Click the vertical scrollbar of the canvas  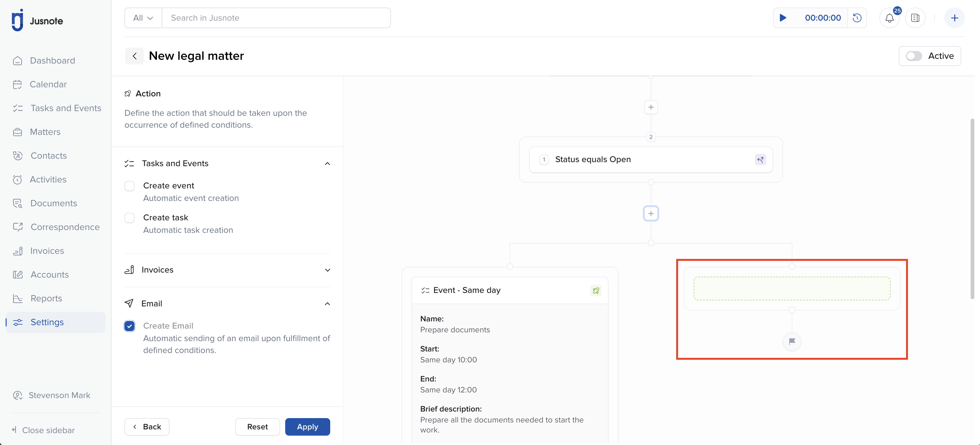pos(972,209)
